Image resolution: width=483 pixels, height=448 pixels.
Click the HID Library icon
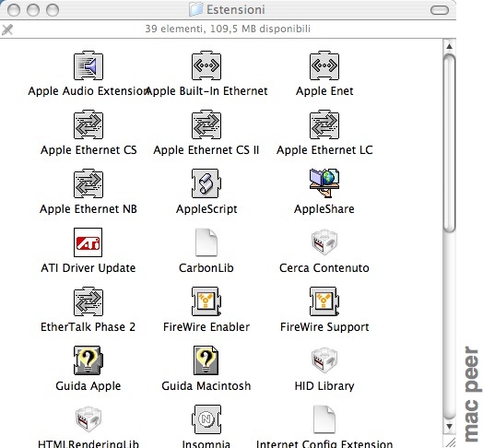click(324, 360)
